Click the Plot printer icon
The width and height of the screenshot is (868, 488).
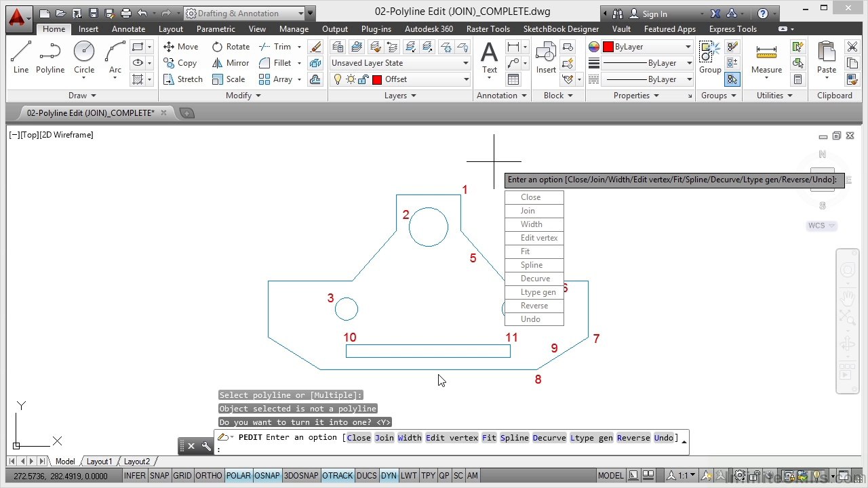[x=125, y=13]
